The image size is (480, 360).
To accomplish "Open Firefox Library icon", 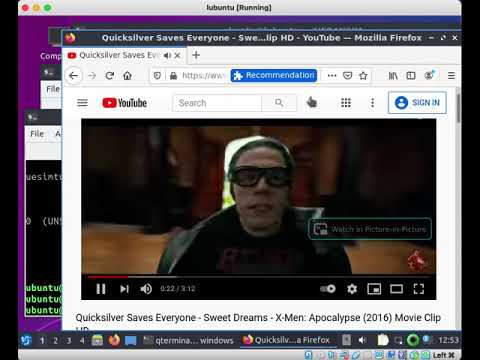I will [393, 76].
